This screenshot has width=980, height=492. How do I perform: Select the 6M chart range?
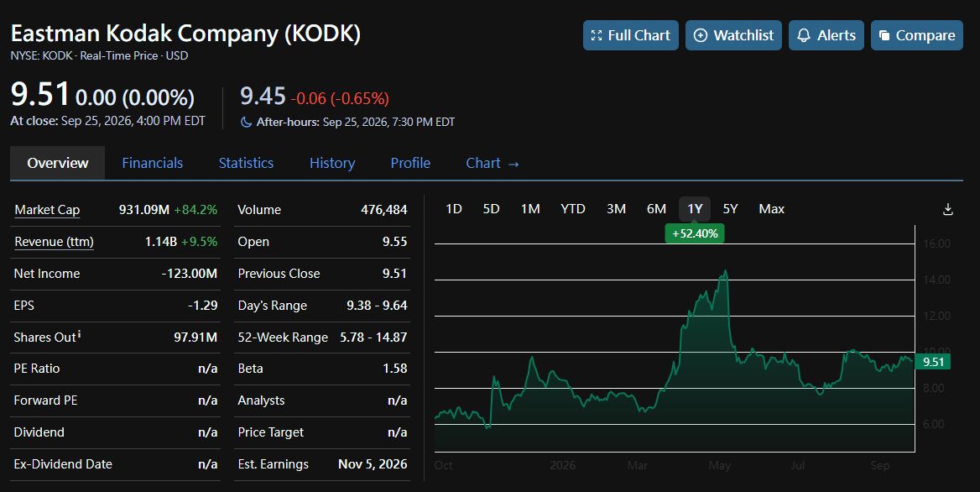(x=656, y=209)
